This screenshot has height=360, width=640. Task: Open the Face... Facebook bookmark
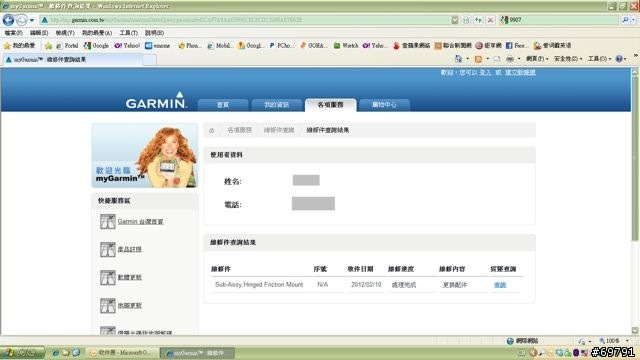(x=517, y=46)
